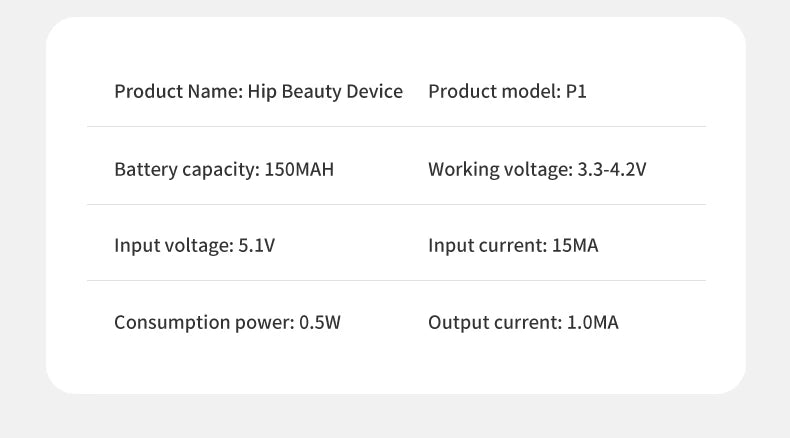Click the "Hip Beauty Device" value
Image resolution: width=790 pixels, height=438 pixels.
325,92
